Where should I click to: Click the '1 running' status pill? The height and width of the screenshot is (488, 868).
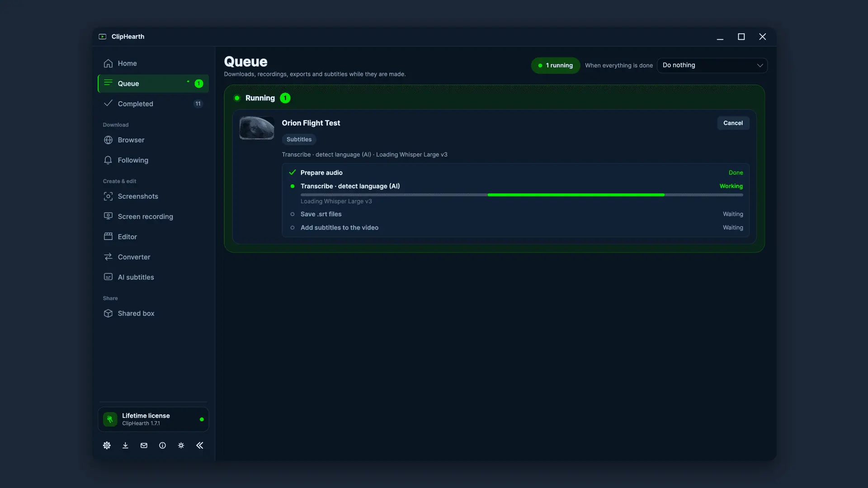pos(555,66)
